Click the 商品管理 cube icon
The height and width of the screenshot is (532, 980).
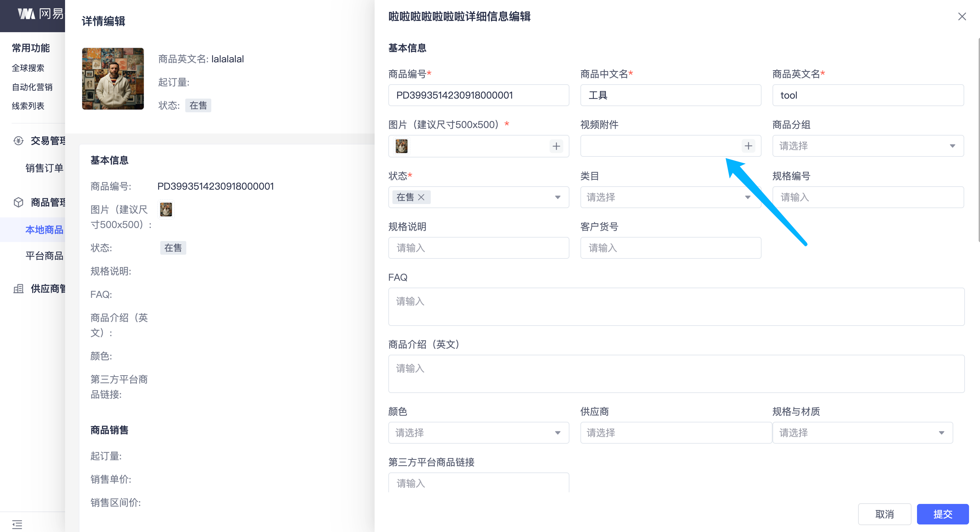(18, 202)
